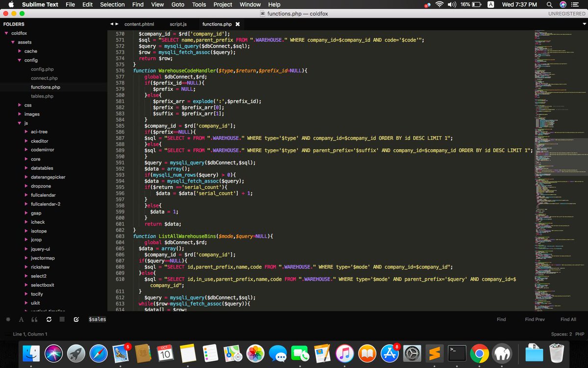Open Mail app with 5 badge

point(121,353)
